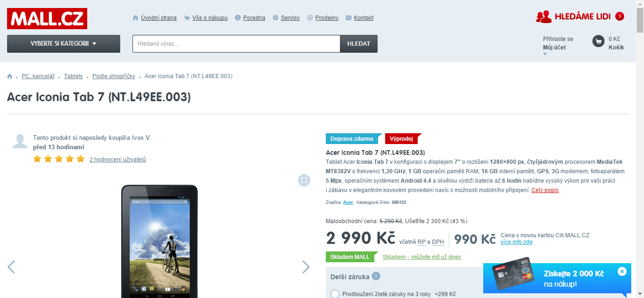This screenshot has width=644, height=298.
Task: Click the user avatar icon near last buyer
Action: [20, 141]
